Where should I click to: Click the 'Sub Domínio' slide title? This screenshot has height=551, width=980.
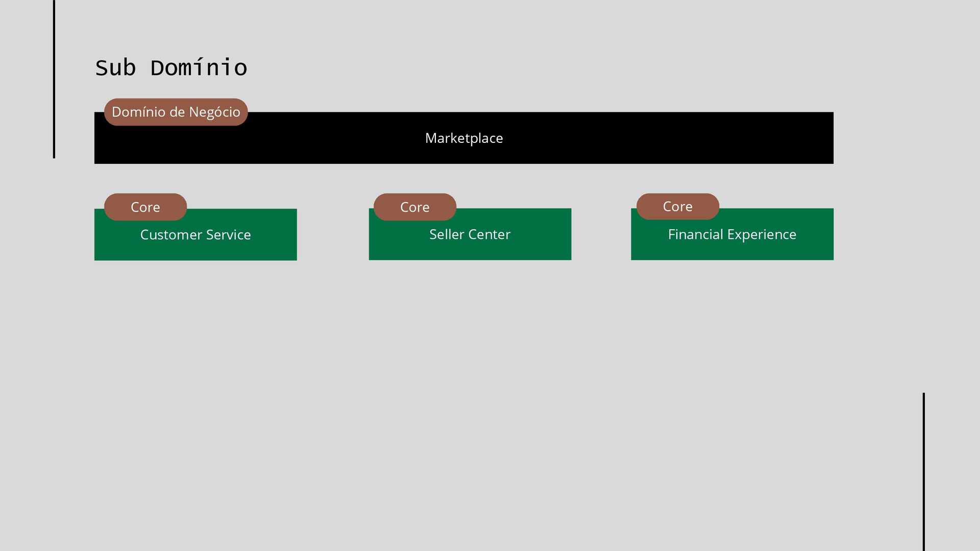[171, 68]
